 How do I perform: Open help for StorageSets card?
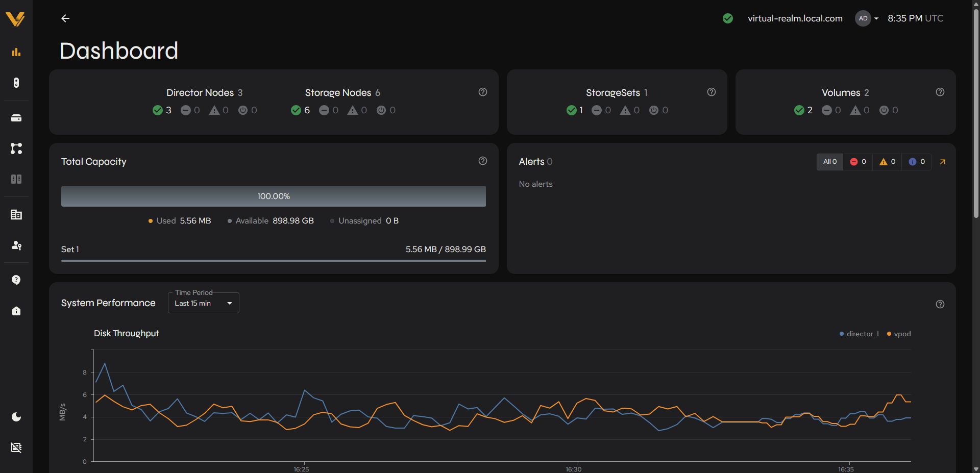pyautogui.click(x=712, y=92)
